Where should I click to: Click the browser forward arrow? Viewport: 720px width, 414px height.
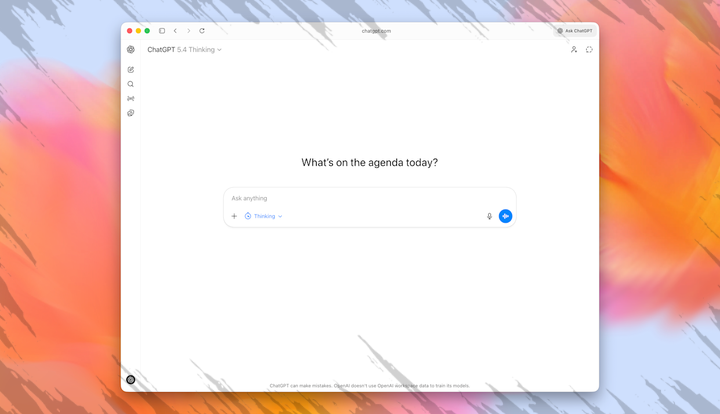click(x=188, y=31)
